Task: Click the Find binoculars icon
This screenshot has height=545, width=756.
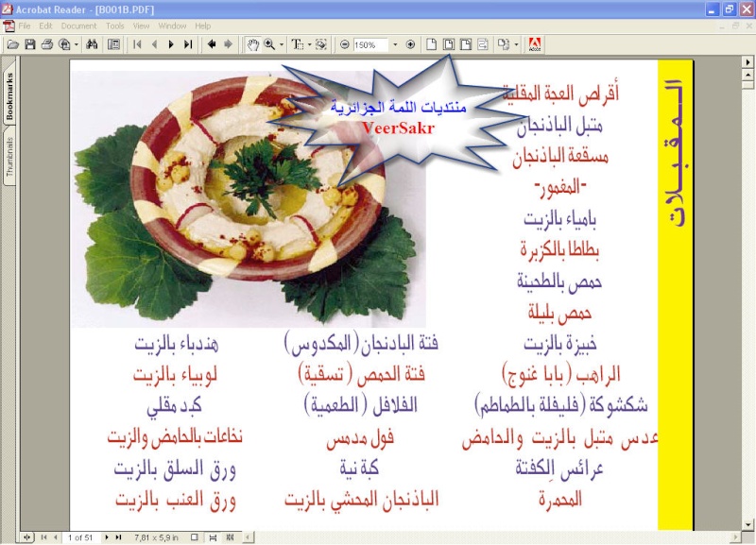Action: click(93, 44)
